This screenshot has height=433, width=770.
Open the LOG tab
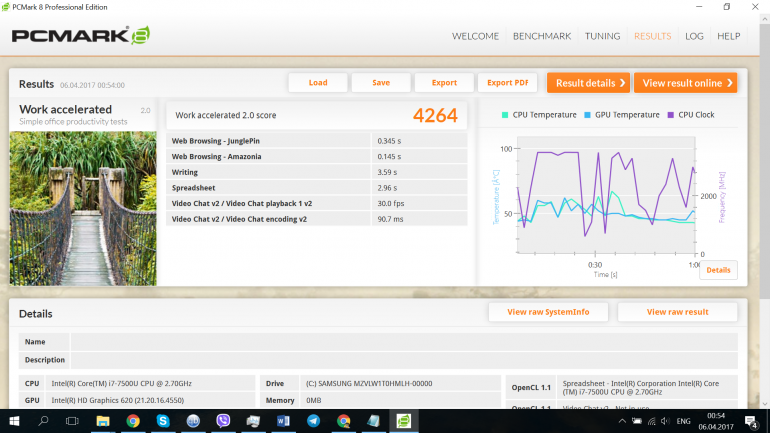[x=694, y=36]
